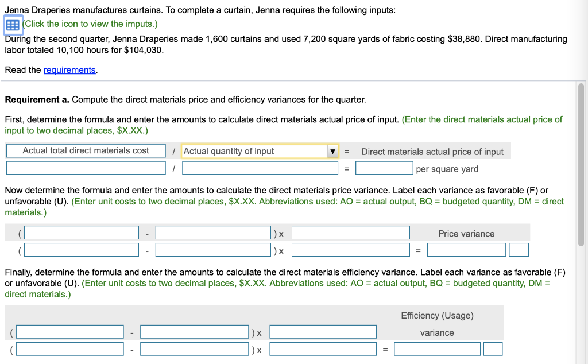Screen dimensions: 588x364
Task: Click the second efficiency variance formula field
Action: (x=194, y=331)
